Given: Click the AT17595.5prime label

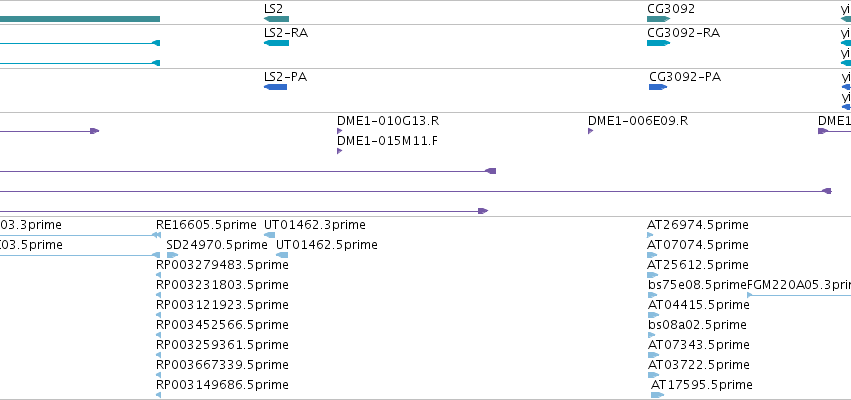Looking at the screenshot, I should point(702,385).
